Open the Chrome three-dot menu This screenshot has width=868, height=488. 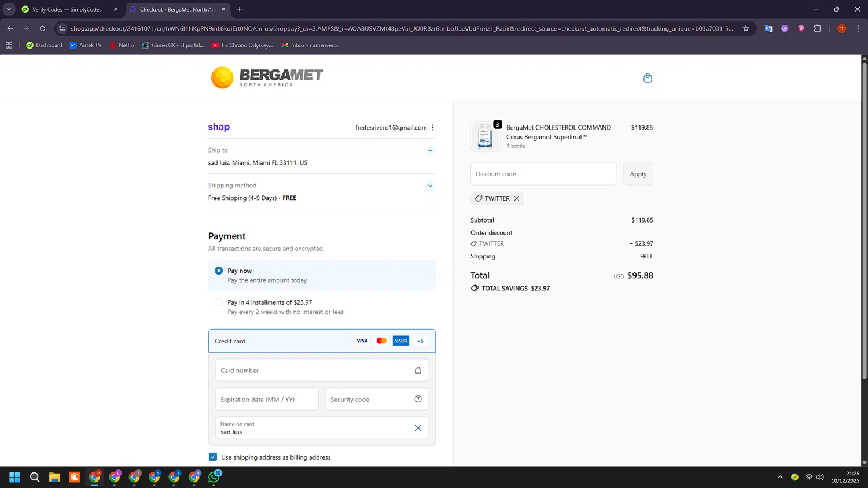(x=858, y=28)
